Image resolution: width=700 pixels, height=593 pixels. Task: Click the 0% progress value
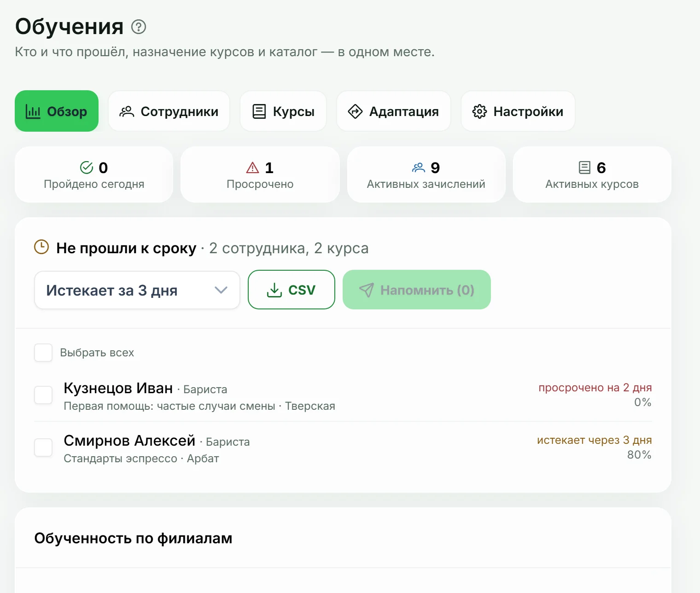(x=643, y=402)
